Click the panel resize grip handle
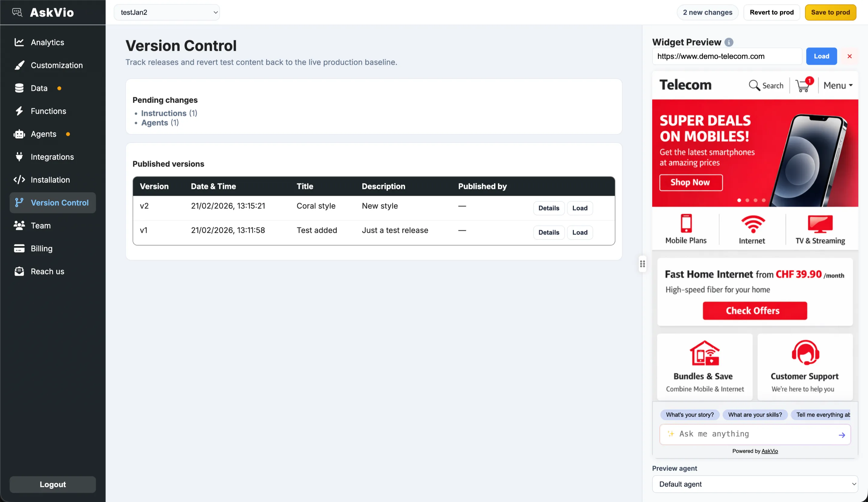 (642, 264)
